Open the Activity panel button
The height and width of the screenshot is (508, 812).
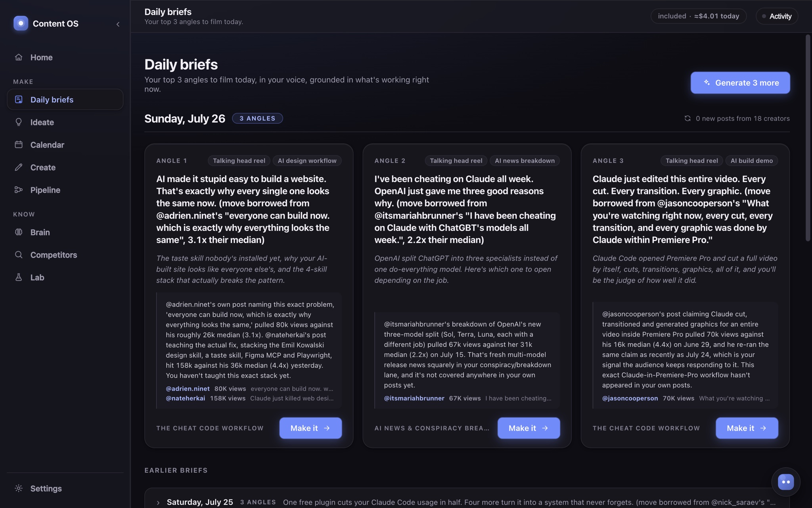pyautogui.click(x=777, y=16)
